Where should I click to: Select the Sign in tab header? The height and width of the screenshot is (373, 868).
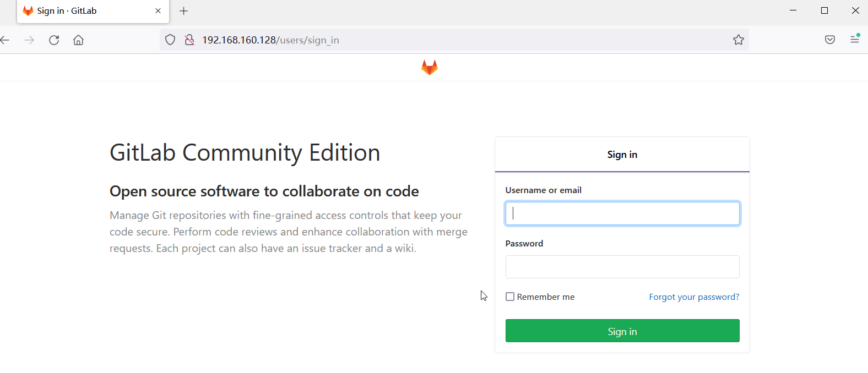pyautogui.click(x=622, y=155)
